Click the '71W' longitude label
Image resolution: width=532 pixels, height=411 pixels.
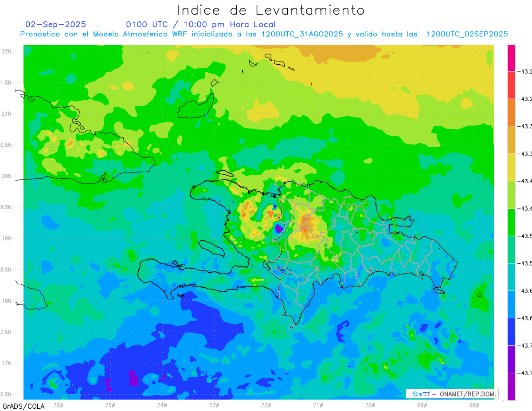coord(318,405)
